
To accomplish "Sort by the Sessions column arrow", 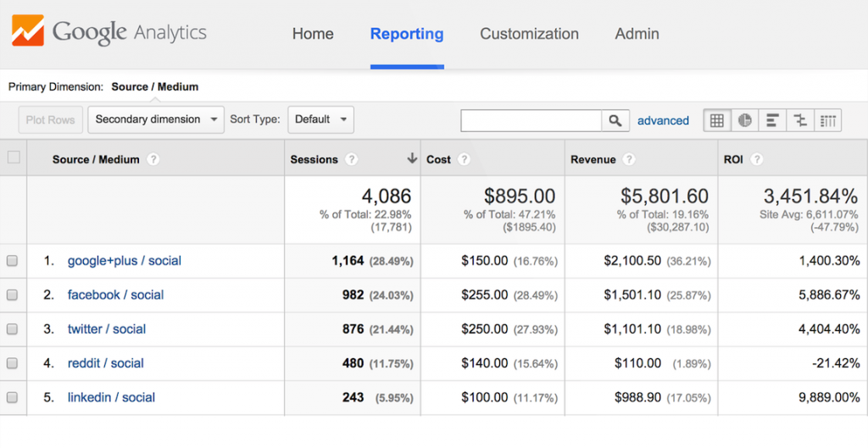I will [412, 158].
